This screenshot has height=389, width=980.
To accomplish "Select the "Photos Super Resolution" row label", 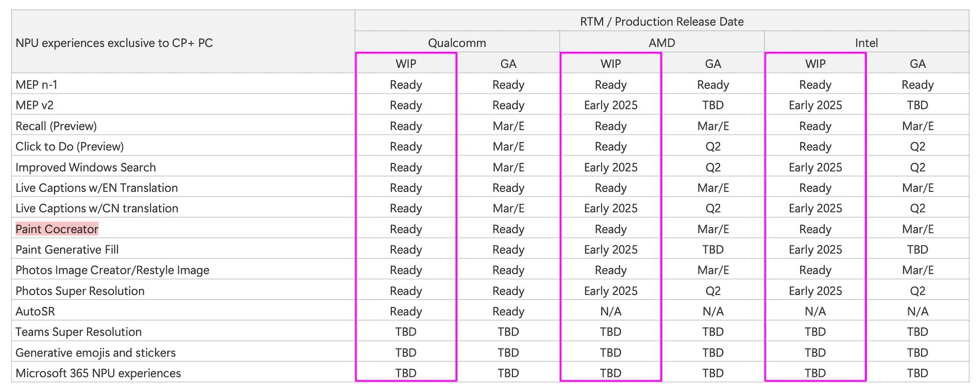I will (80, 291).
